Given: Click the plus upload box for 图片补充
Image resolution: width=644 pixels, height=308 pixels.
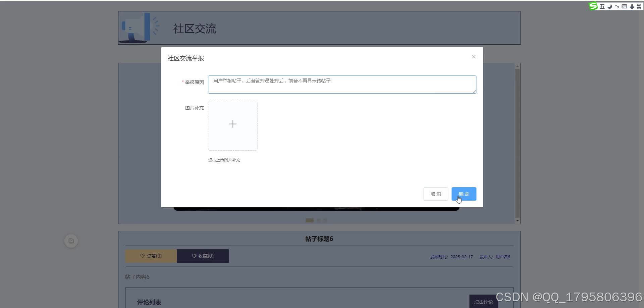Looking at the screenshot, I should 233,126.
